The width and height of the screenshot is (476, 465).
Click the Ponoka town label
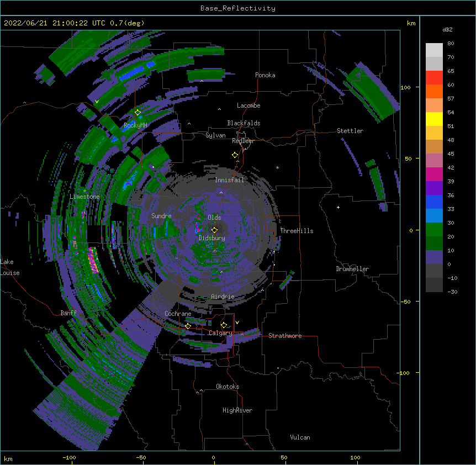[x=265, y=75]
